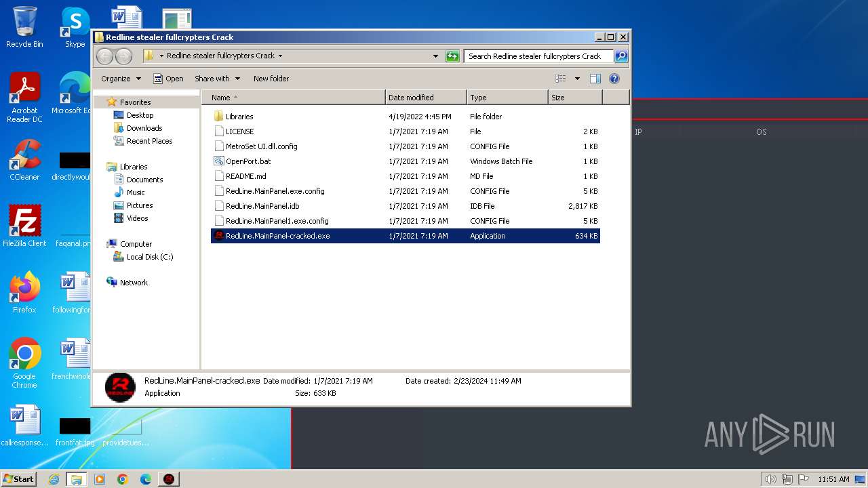Sort by the Date modified column
The height and width of the screenshot is (488, 868).
click(426, 98)
